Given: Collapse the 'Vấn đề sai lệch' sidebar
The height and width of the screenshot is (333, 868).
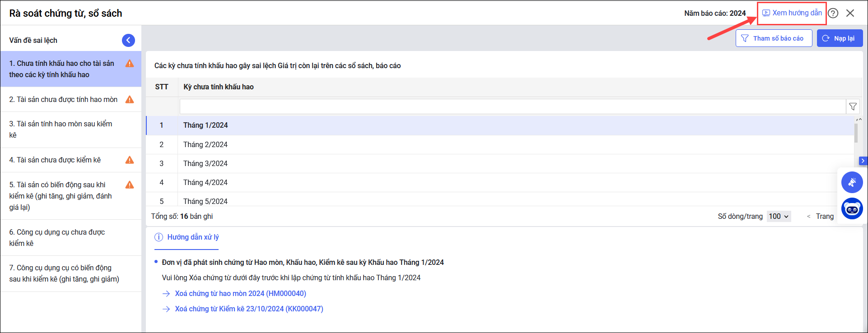Looking at the screenshot, I should point(128,40).
